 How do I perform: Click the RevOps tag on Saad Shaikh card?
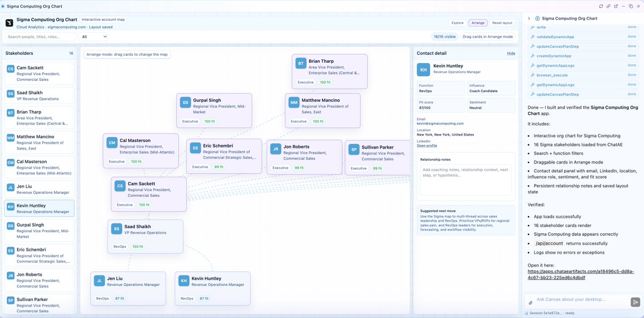coord(120,246)
